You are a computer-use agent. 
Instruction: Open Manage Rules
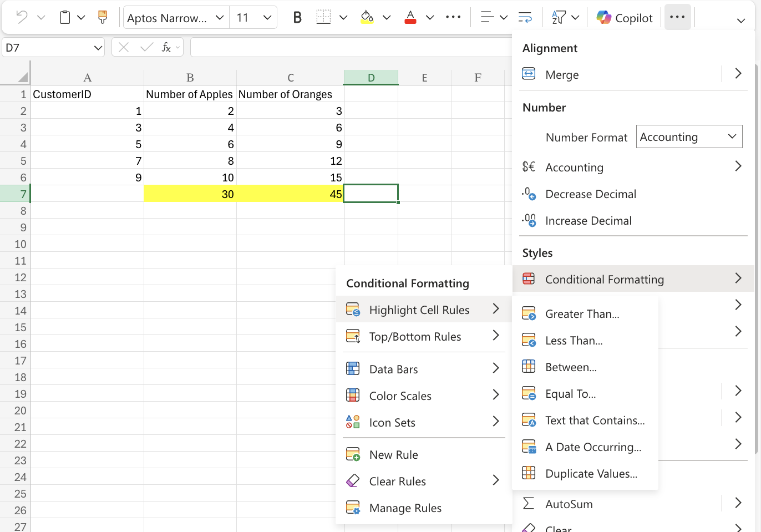[405, 508]
